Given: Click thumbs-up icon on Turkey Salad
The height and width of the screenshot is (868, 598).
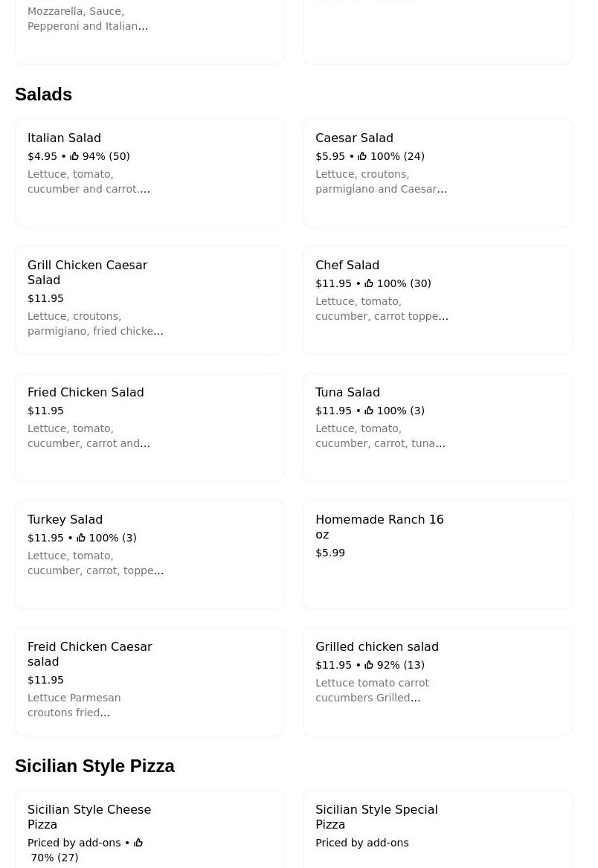Looking at the screenshot, I should [81, 538].
